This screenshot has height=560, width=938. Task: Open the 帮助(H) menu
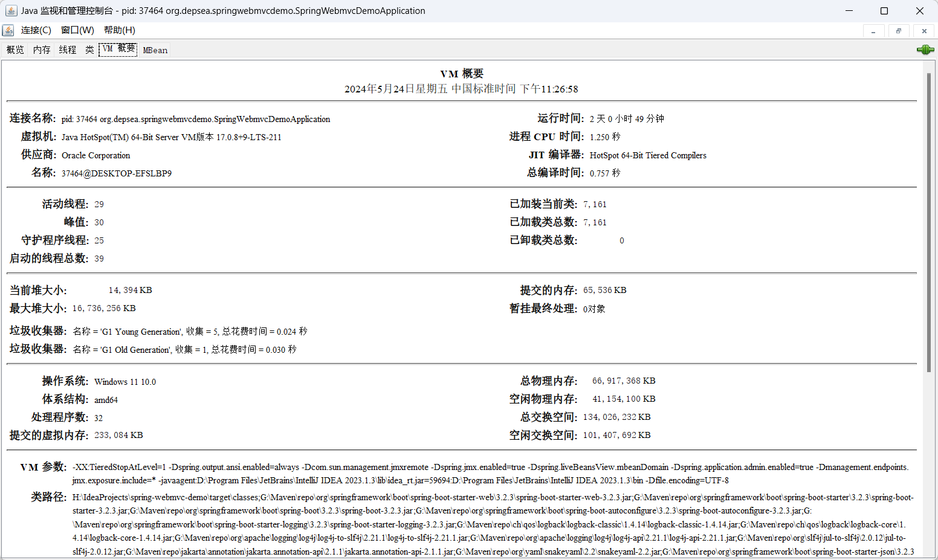[119, 30]
